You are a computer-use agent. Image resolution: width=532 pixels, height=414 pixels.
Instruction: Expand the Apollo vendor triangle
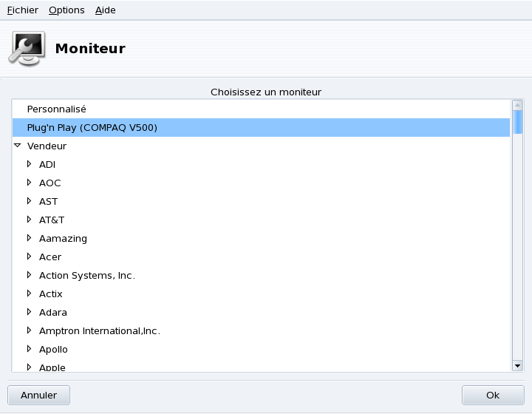30,349
